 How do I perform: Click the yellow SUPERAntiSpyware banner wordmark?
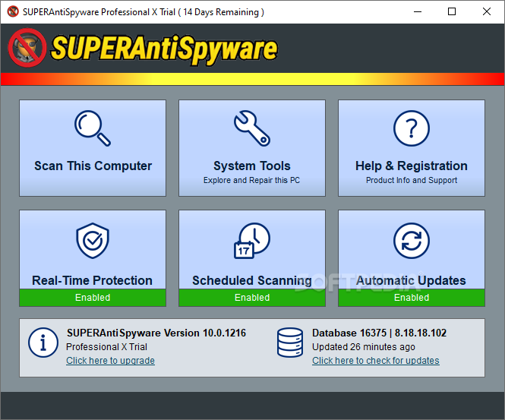point(164,49)
